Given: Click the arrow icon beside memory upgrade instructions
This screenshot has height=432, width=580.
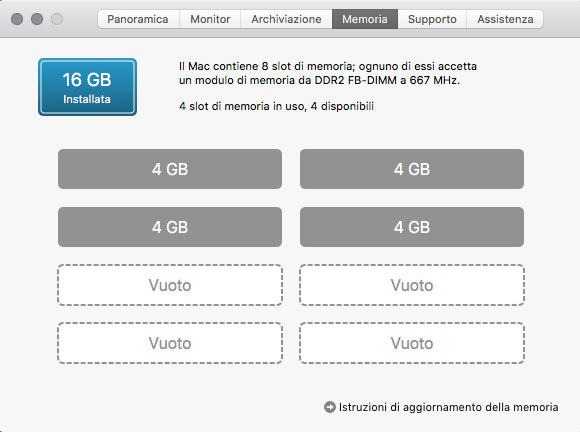Looking at the screenshot, I should [x=330, y=407].
